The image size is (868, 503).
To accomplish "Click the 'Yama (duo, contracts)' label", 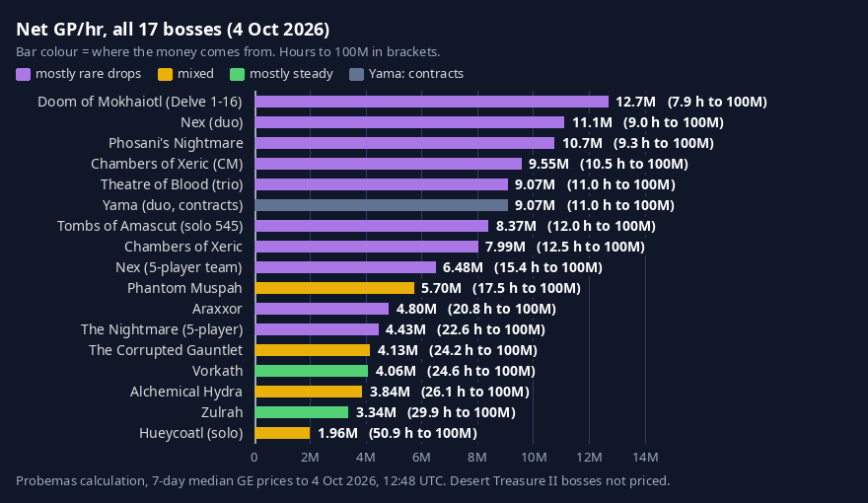I will pyautogui.click(x=173, y=205).
